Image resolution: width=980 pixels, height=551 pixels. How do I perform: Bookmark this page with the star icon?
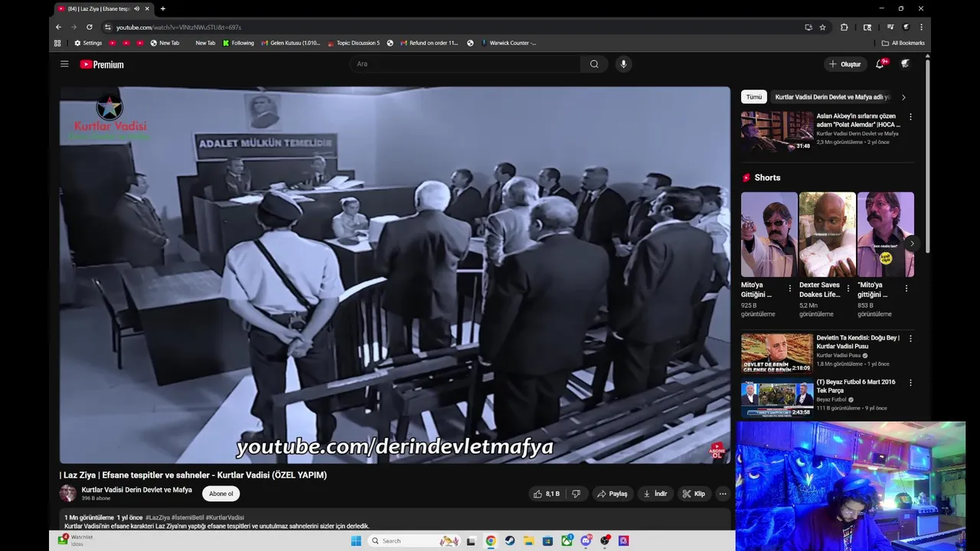click(822, 27)
